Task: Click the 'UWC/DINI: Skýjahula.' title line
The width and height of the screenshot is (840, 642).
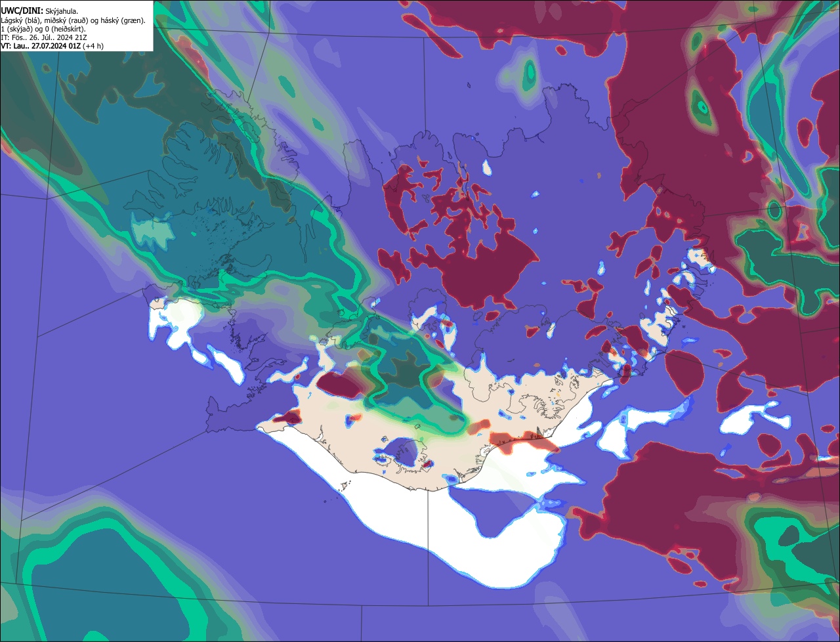Action: point(39,11)
